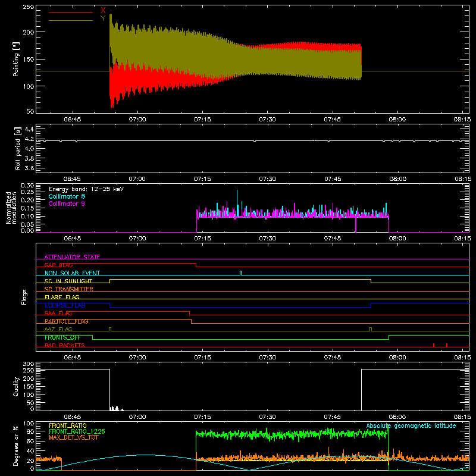Select the SC_TRANSMITTER flag label

[69, 289]
